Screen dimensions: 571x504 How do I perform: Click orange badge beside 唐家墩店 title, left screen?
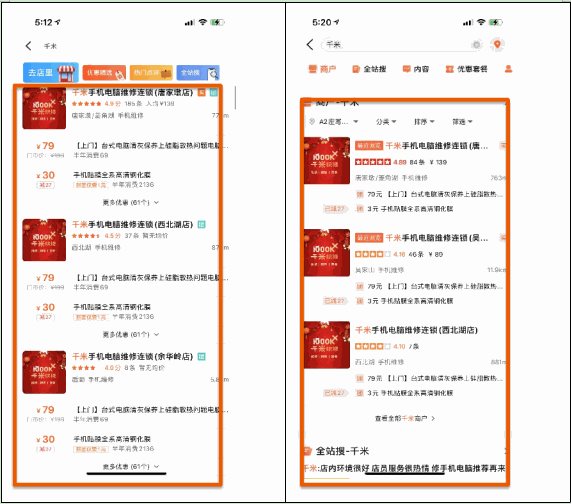coord(202,92)
